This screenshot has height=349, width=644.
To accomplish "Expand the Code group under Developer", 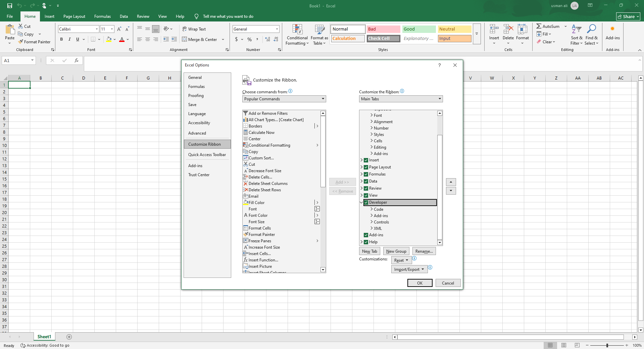I will [x=371, y=209].
